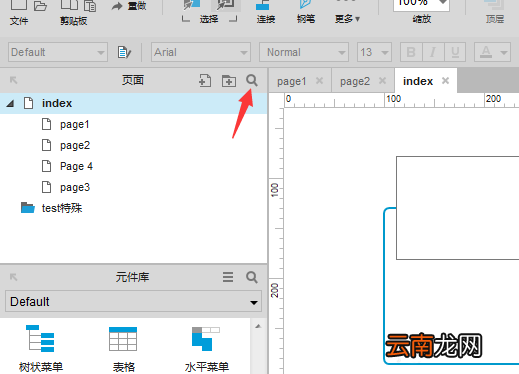Click the page1 document icon in tree

(x=46, y=124)
